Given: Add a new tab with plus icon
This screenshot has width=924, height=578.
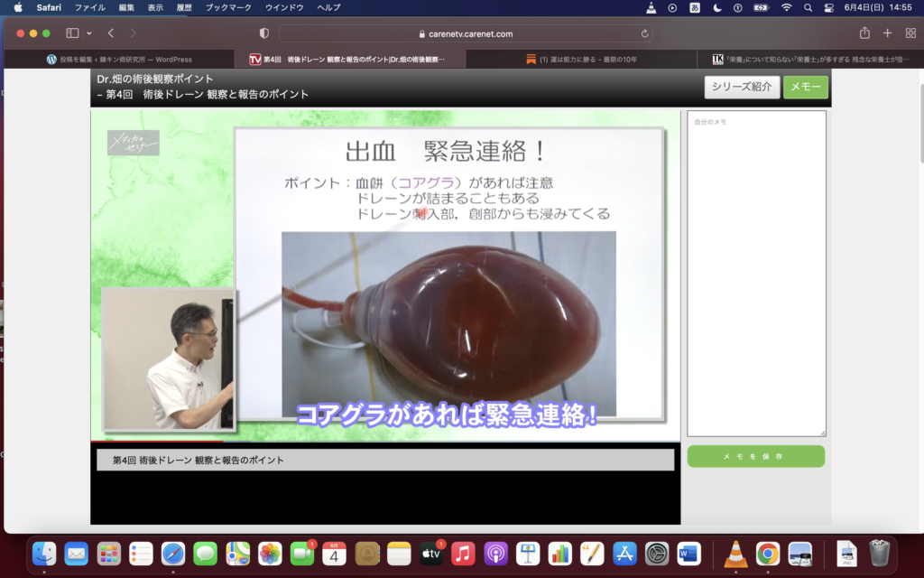Looking at the screenshot, I should (x=887, y=33).
